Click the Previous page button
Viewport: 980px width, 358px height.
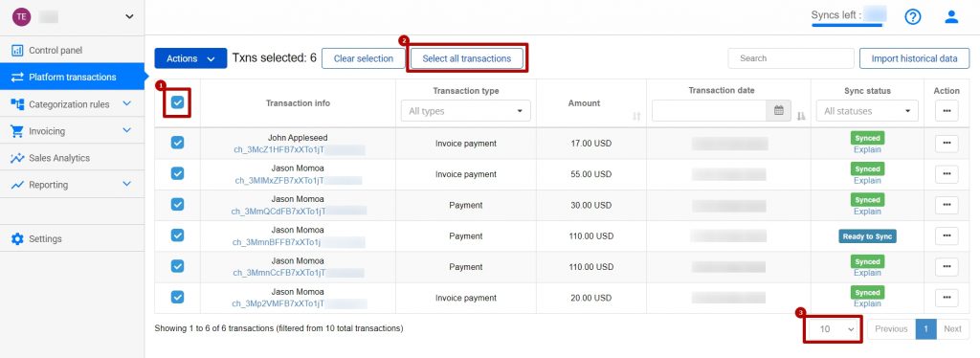[x=891, y=328]
